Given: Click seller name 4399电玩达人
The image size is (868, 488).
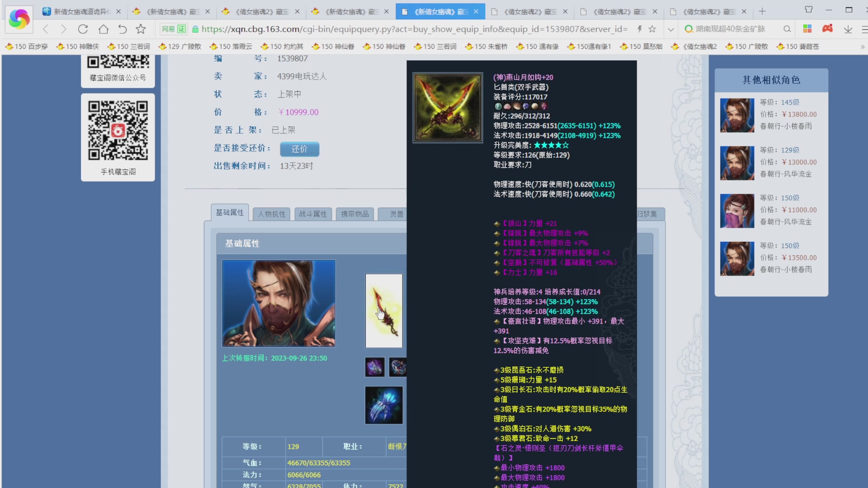Looking at the screenshot, I should pyautogui.click(x=302, y=76).
